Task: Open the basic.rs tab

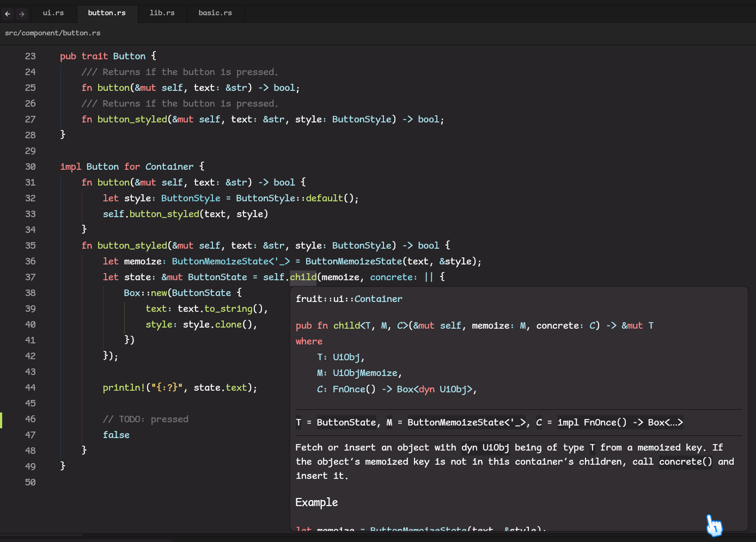Action: click(215, 13)
